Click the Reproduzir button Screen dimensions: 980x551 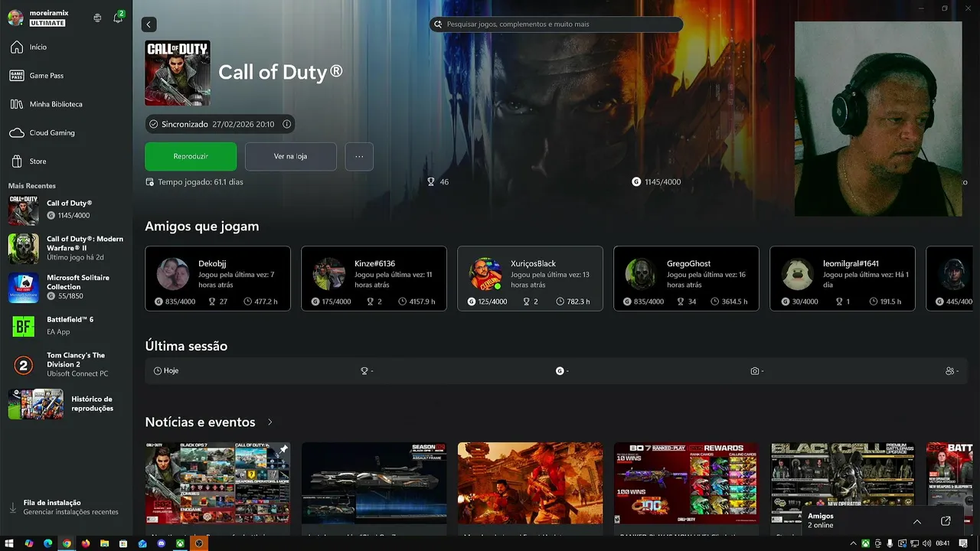(x=191, y=156)
